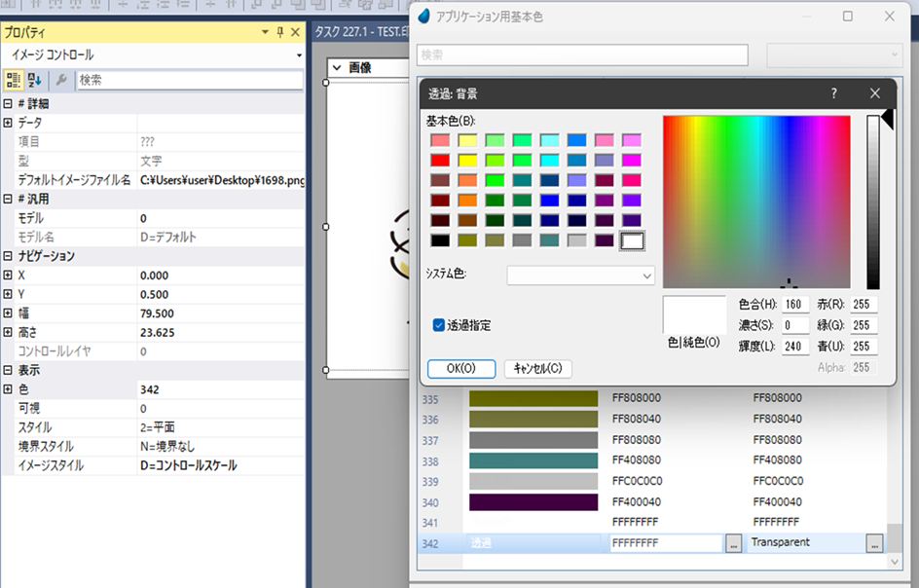Image resolution: width=919 pixels, height=588 pixels.
Task: Open the イメージ コントロール selector dropdown
Action: 299,55
